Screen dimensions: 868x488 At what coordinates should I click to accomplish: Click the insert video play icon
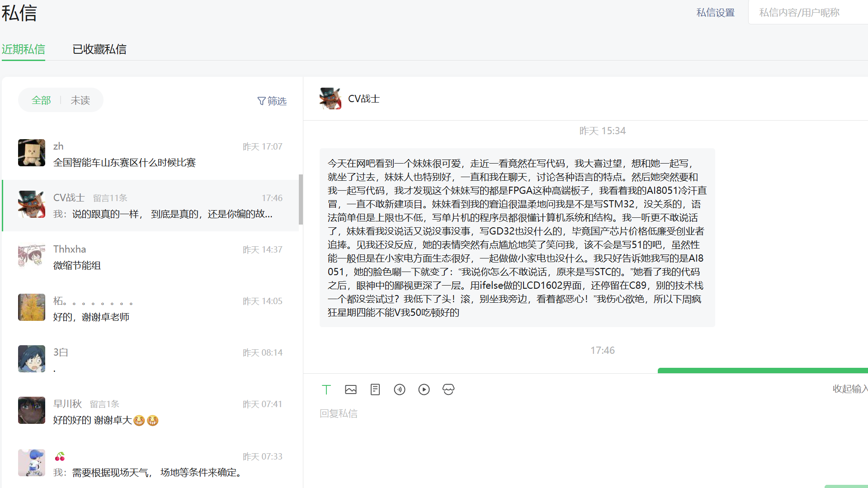424,389
